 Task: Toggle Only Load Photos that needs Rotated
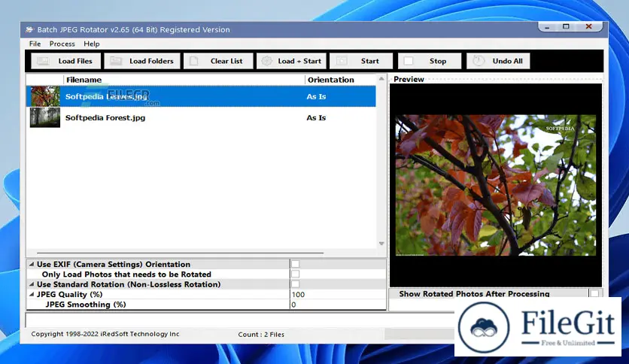point(295,275)
